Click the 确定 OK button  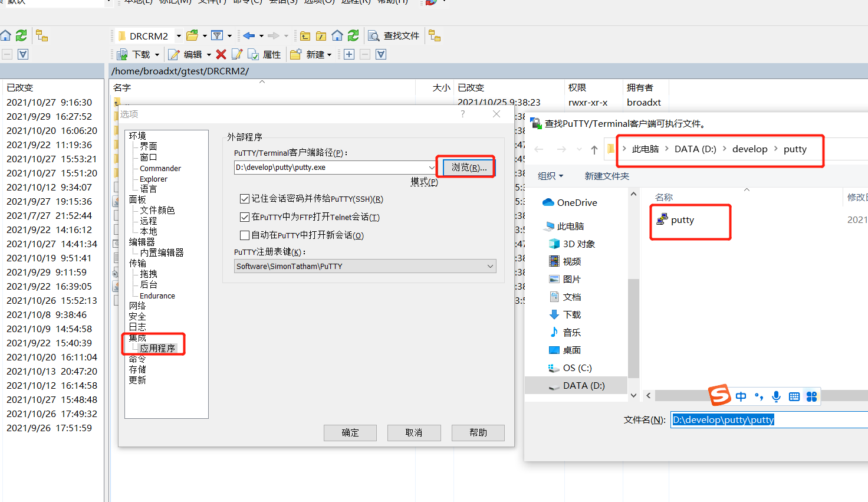pos(350,432)
